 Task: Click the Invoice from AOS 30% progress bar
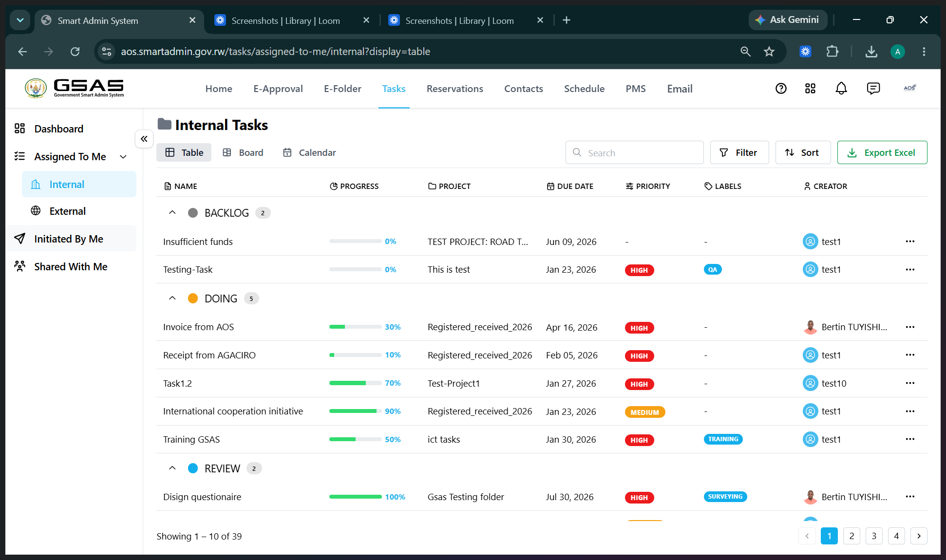(356, 327)
